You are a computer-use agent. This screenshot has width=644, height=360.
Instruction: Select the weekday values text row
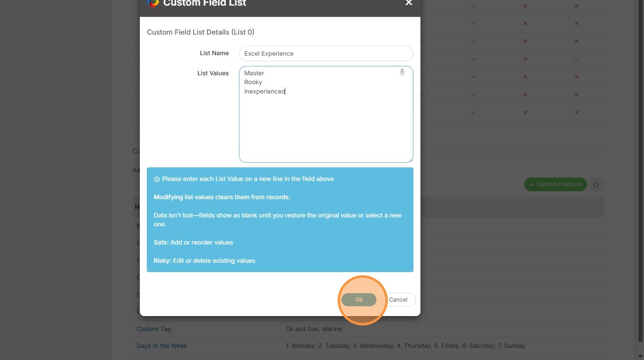point(405,346)
